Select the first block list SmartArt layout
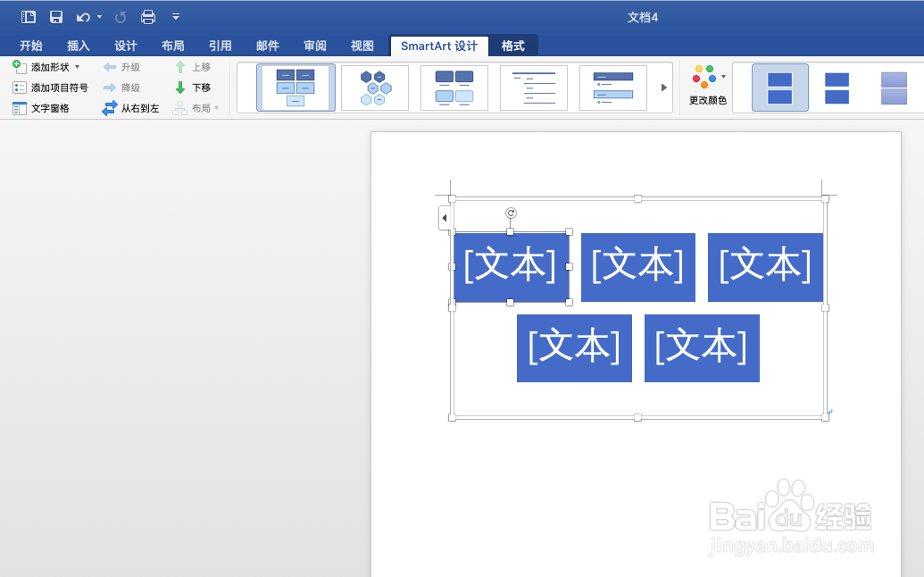 point(296,88)
